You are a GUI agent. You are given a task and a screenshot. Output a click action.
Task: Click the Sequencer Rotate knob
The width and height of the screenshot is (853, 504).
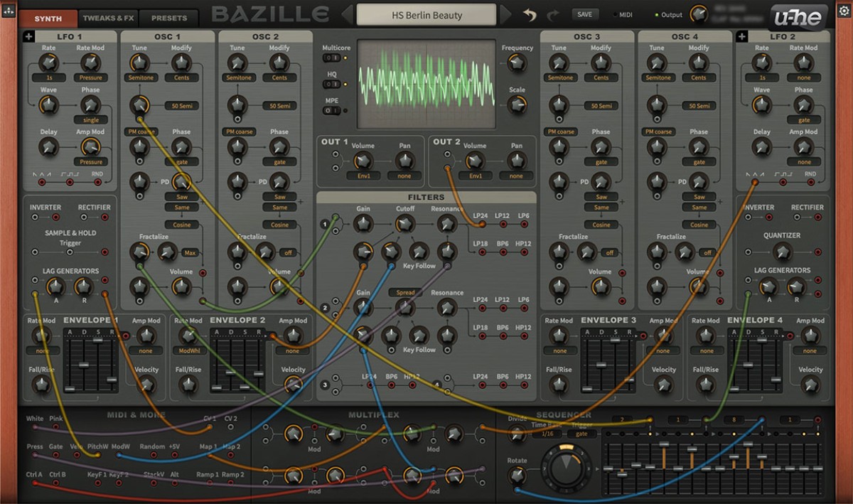pos(517,476)
